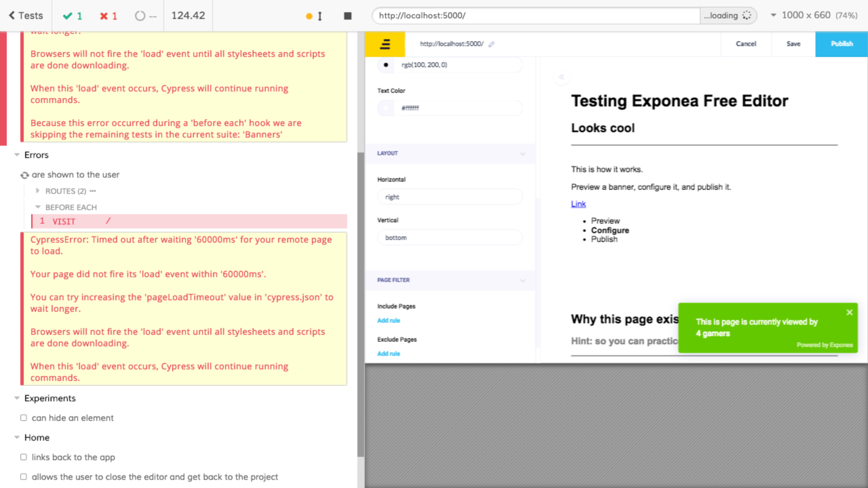
Task: Click the stop tests square icon
Action: point(348,16)
